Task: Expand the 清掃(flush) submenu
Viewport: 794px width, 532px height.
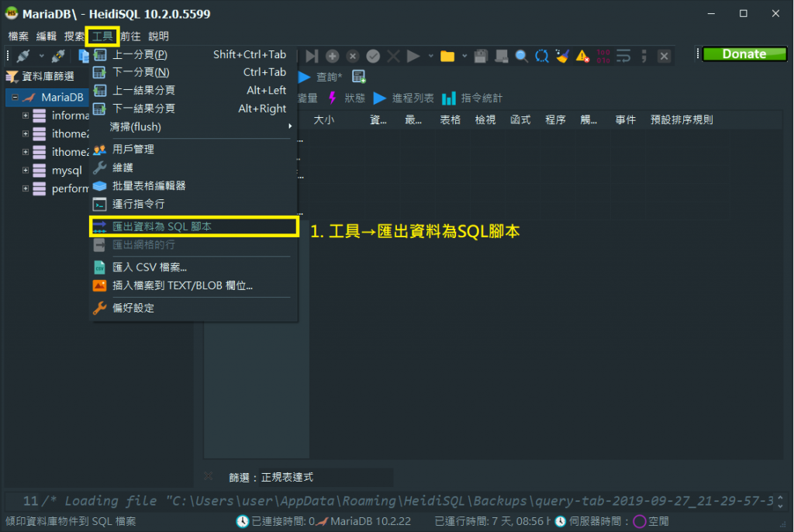Action: pyautogui.click(x=192, y=126)
